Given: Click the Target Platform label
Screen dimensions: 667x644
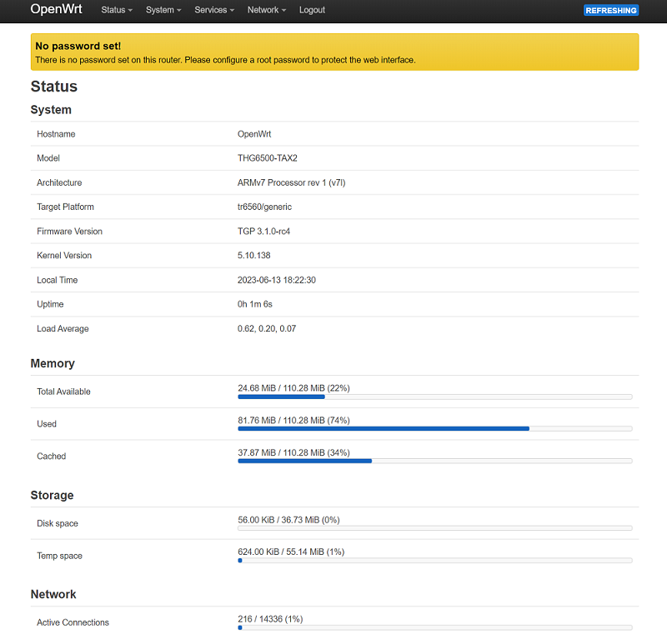Looking at the screenshot, I should click(65, 207).
